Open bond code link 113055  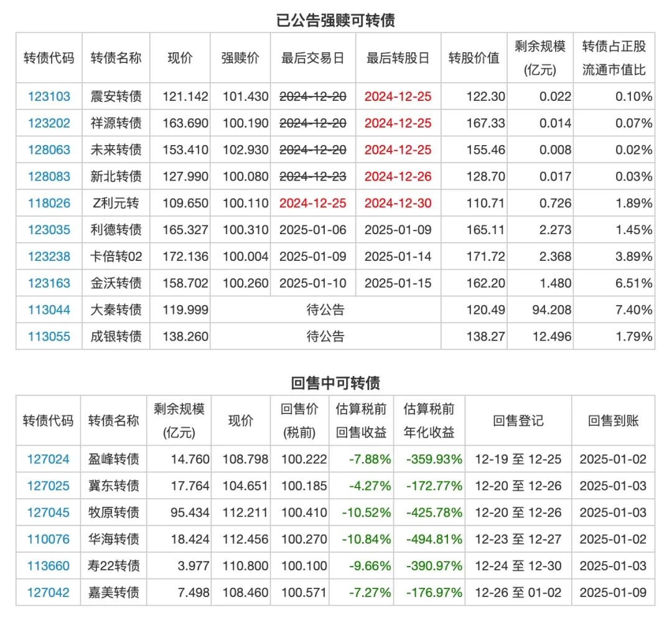click(x=49, y=336)
